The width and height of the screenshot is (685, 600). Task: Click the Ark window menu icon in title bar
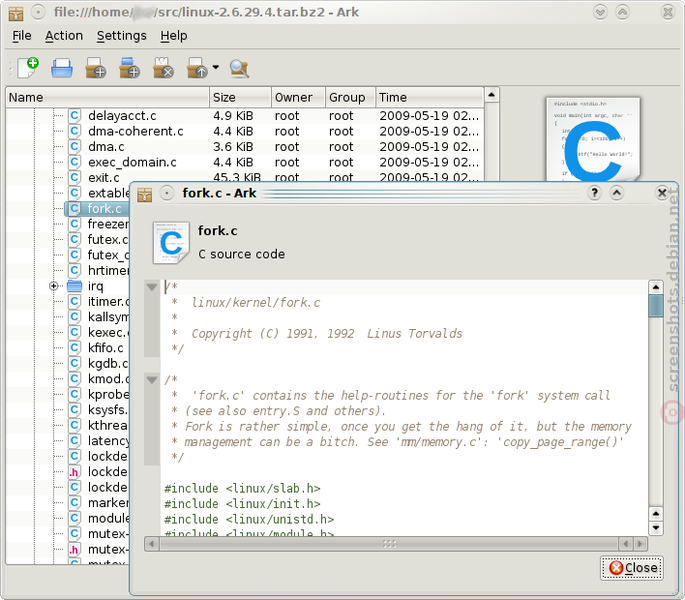click(x=16, y=13)
